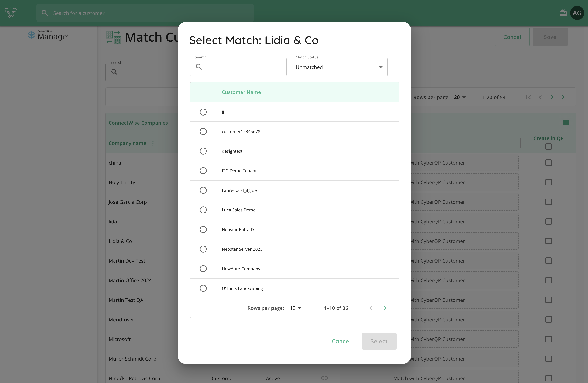Image resolution: width=588 pixels, height=383 pixels.
Task: Tick Create in QP checkbox for Lidia & Co
Action: point(548,241)
